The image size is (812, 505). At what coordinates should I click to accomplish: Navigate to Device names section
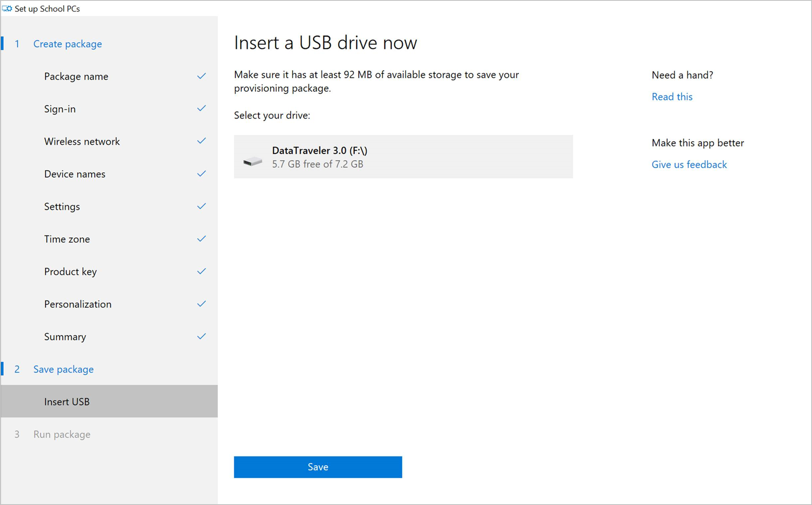(x=75, y=174)
